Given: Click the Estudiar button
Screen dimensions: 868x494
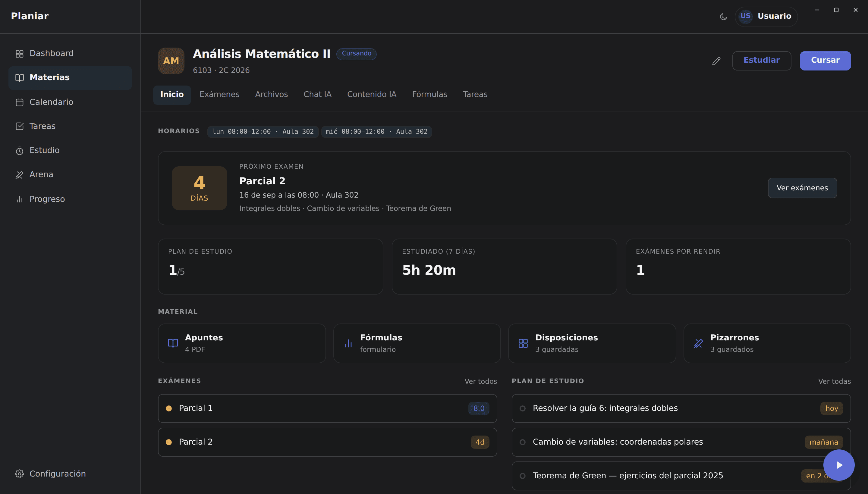Looking at the screenshot, I should (x=761, y=61).
